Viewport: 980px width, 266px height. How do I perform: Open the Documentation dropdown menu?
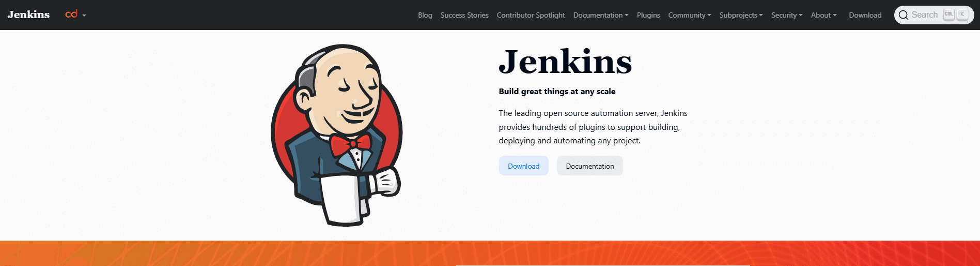coord(601,15)
